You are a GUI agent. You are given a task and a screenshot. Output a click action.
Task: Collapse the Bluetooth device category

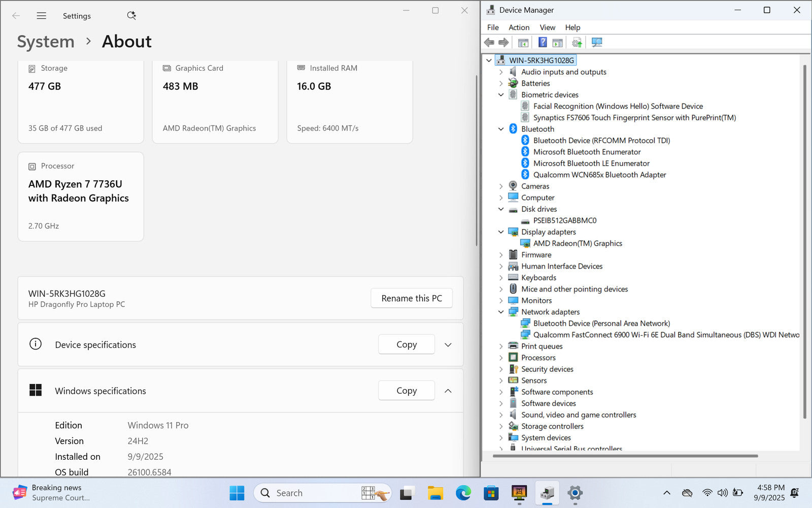pyautogui.click(x=501, y=129)
